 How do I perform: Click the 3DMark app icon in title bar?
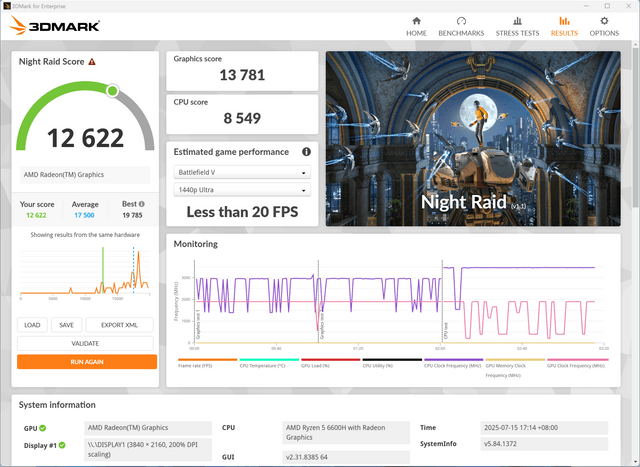coord(7,6)
